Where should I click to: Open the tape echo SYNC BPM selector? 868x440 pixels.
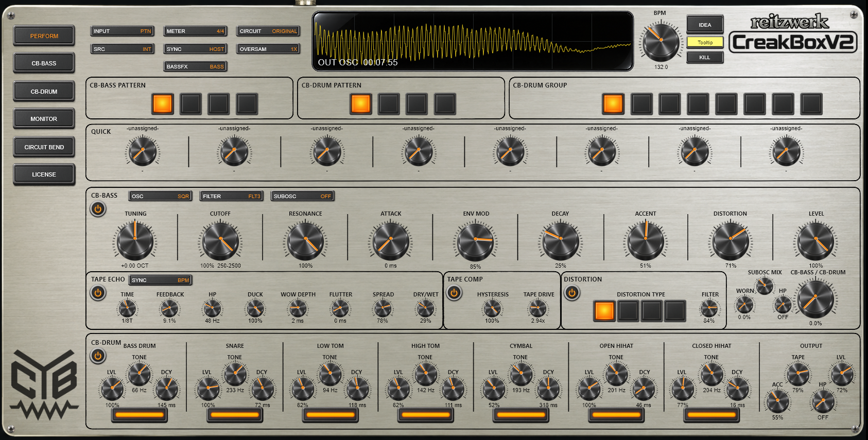[x=160, y=280]
